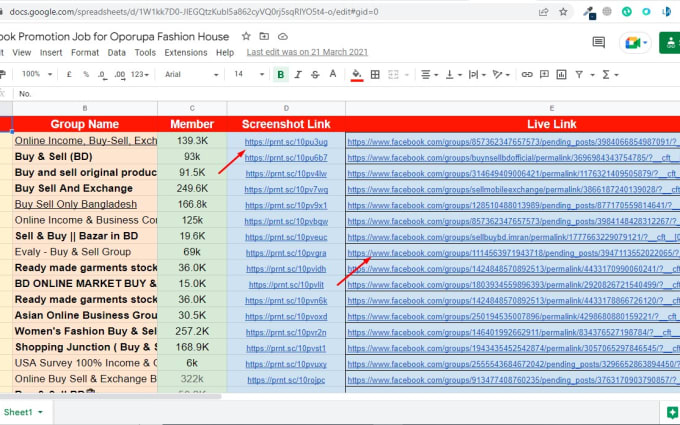The height and width of the screenshot is (425, 680).
Task: Open text rotation dropdown
Action: (x=501, y=75)
